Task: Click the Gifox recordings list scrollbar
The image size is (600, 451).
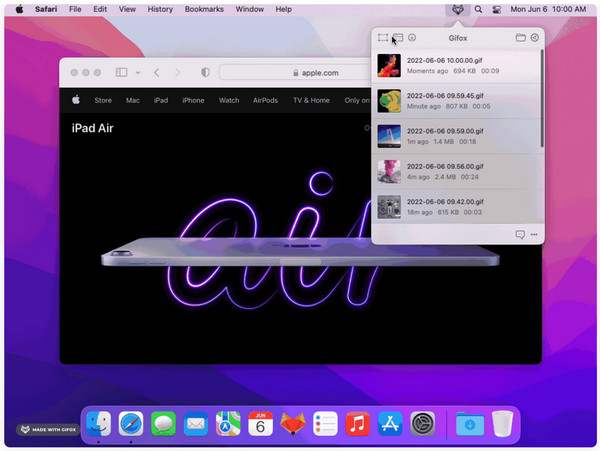Action: [x=542, y=98]
